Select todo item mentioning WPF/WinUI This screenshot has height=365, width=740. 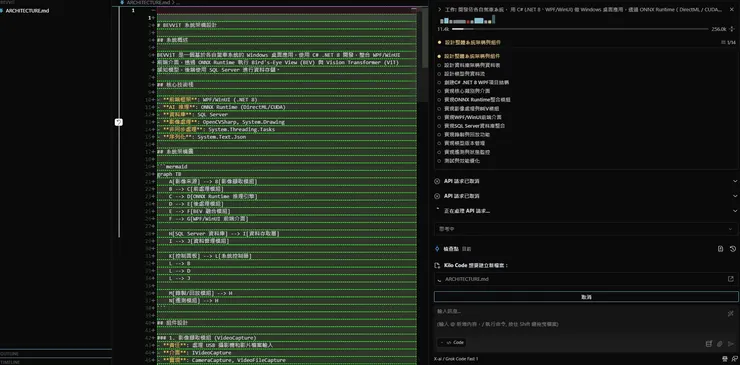[473, 117]
